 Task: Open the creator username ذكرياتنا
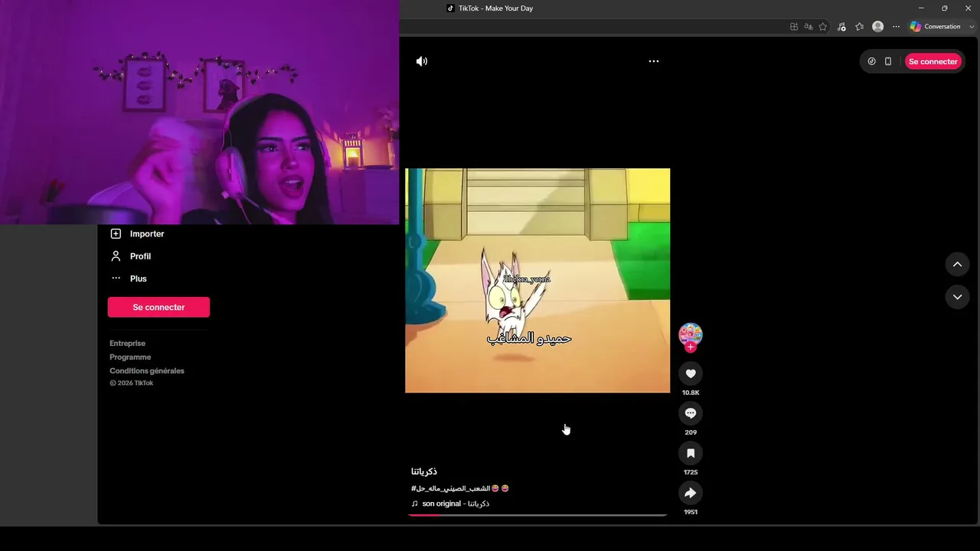coord(424,471)
